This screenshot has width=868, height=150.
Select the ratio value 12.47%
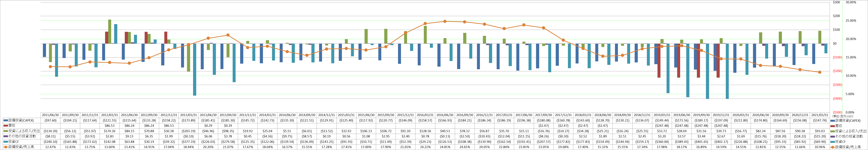point(51,147)
